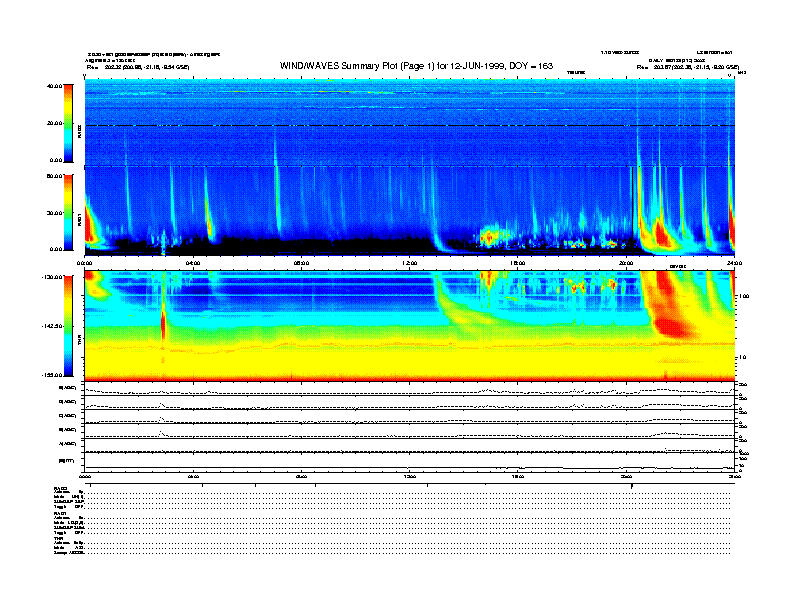Click the RAD2 panel color scale bar
The width and height of the screenshot is (792, 612).
68,123
